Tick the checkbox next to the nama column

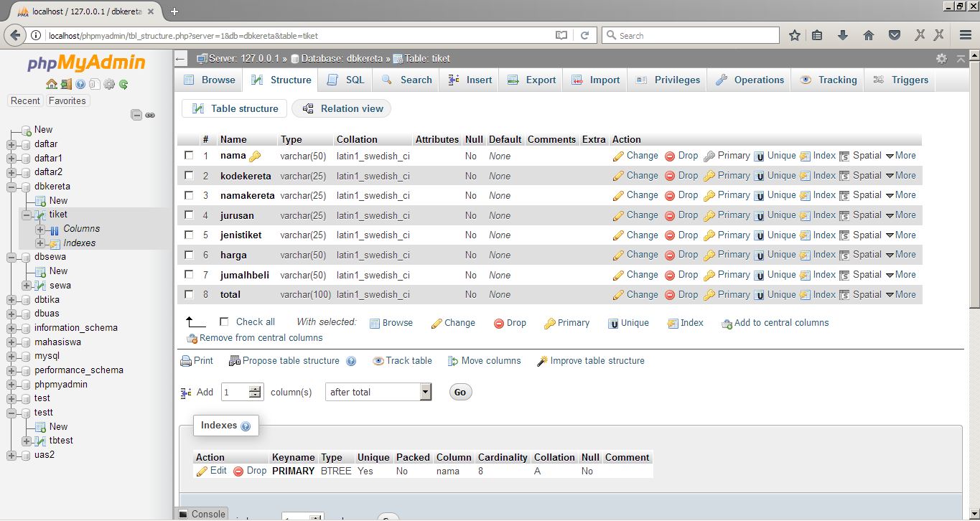click(x=189, y=155)
